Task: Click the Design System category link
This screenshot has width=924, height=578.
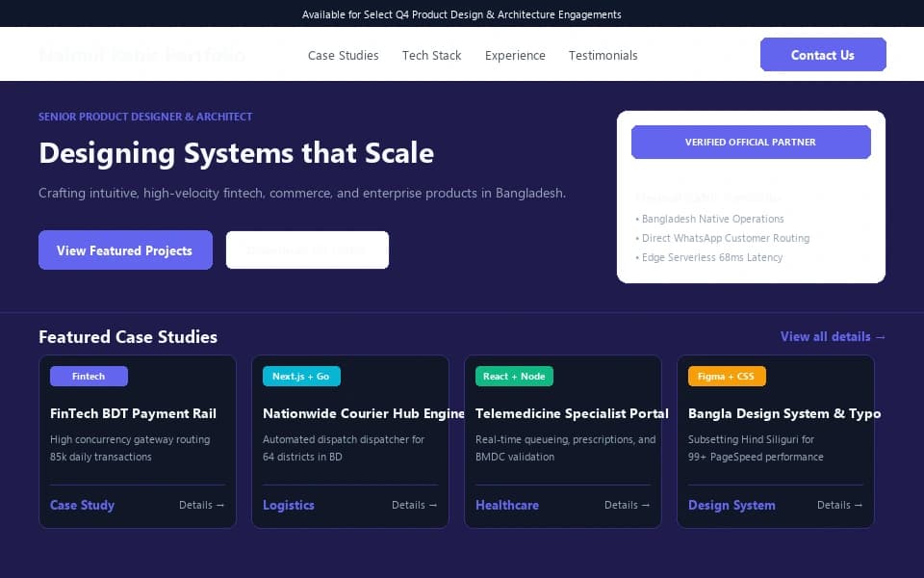Action: click(731, 506)
